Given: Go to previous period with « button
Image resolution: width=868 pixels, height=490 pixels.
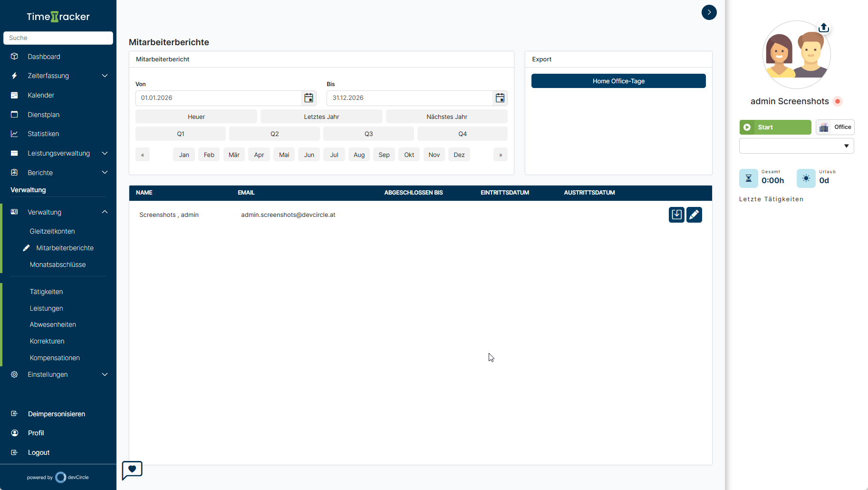Looking at the screenshot, I should (x=143, y=155).
